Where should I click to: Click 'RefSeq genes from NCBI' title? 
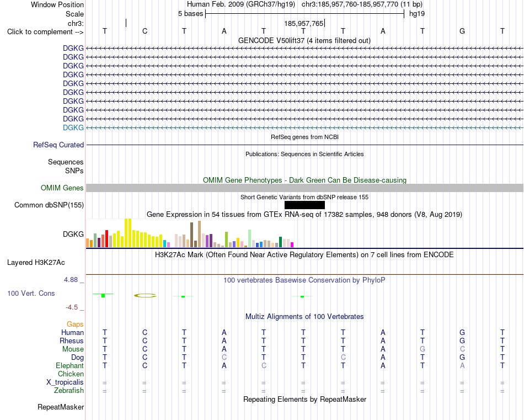(305, 137)
